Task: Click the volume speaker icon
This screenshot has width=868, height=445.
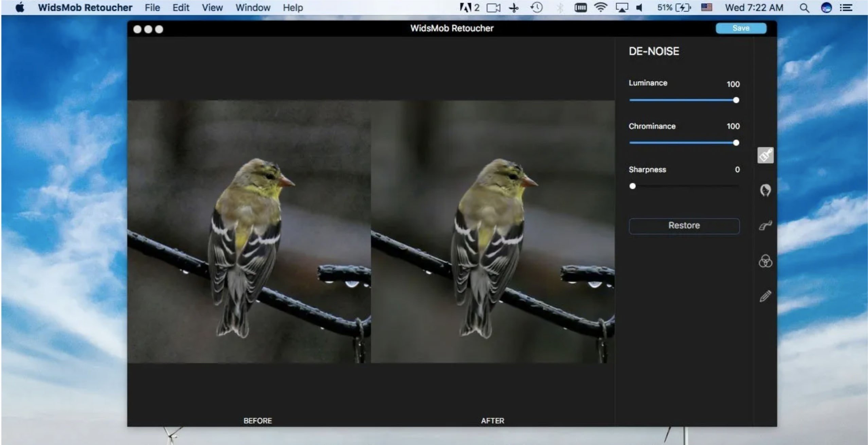Action: 639,7
